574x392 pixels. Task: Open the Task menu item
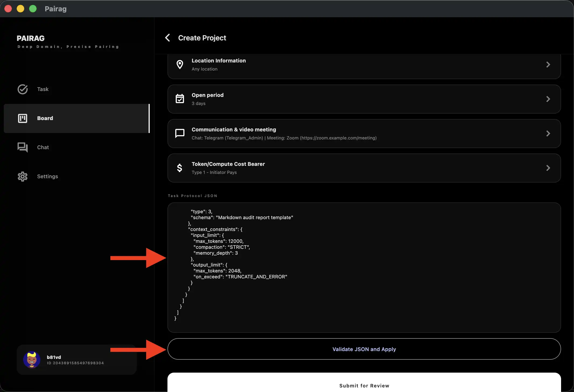[x=77, y=89]
